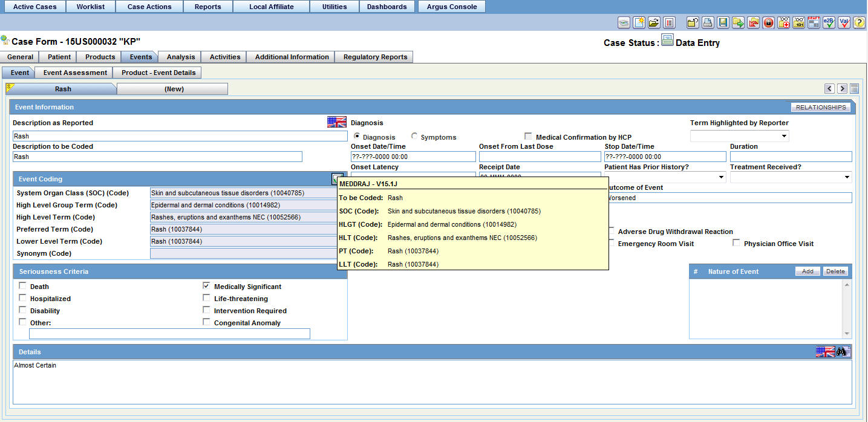Click the red padlock lock case icon

point(768,23)
